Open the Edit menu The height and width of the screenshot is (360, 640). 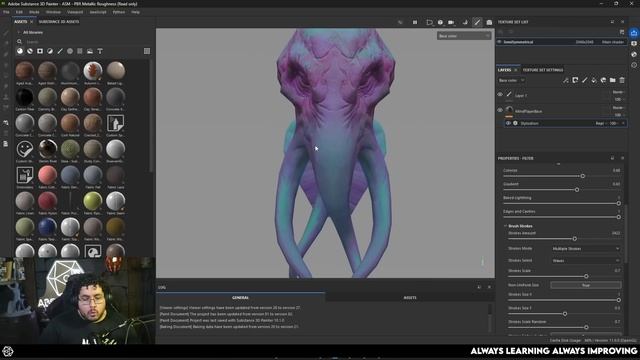click(x=19, y=12)
